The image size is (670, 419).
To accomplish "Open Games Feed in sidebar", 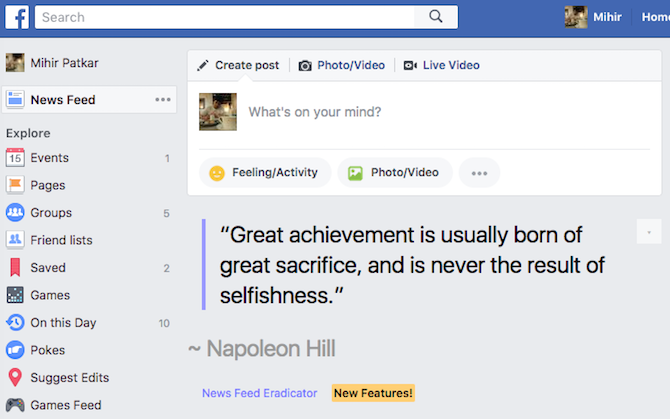I will tap(66, 405).
